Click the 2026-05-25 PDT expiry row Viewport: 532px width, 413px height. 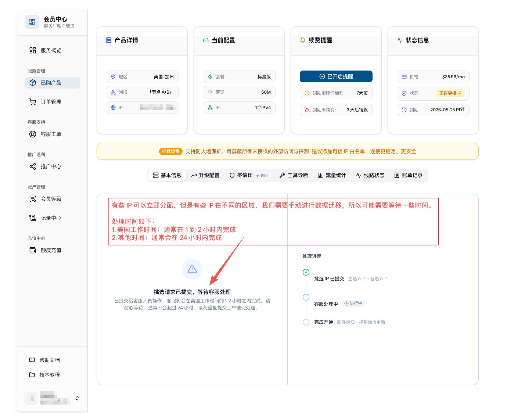pyautogui.click(x=433, y=110)
